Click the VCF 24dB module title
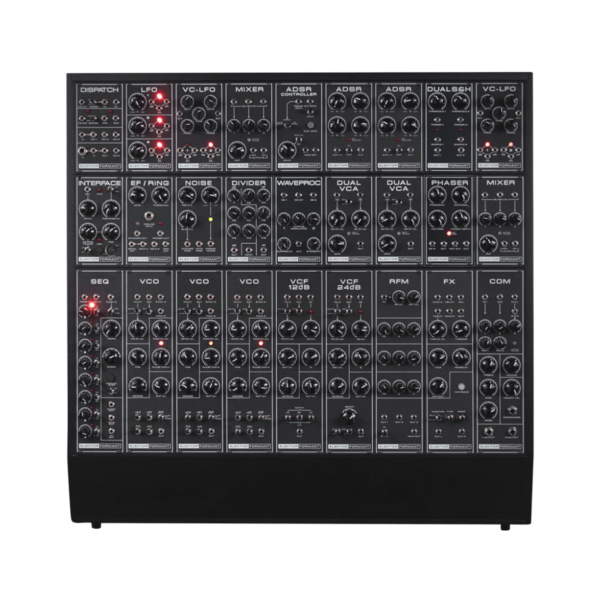Image resolution: width=600 pixels, height=600 pixels. (349, 284)
